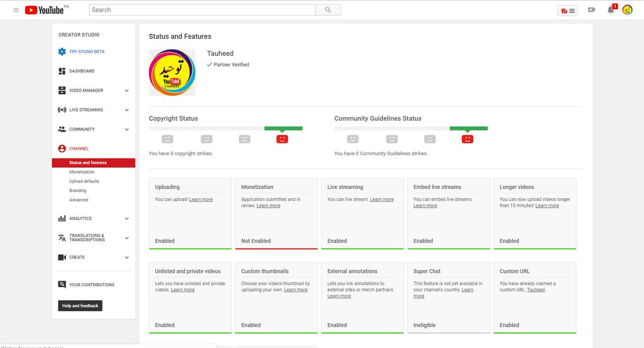
Task: Click the Tauheed channel name
Action: [220, 53]
